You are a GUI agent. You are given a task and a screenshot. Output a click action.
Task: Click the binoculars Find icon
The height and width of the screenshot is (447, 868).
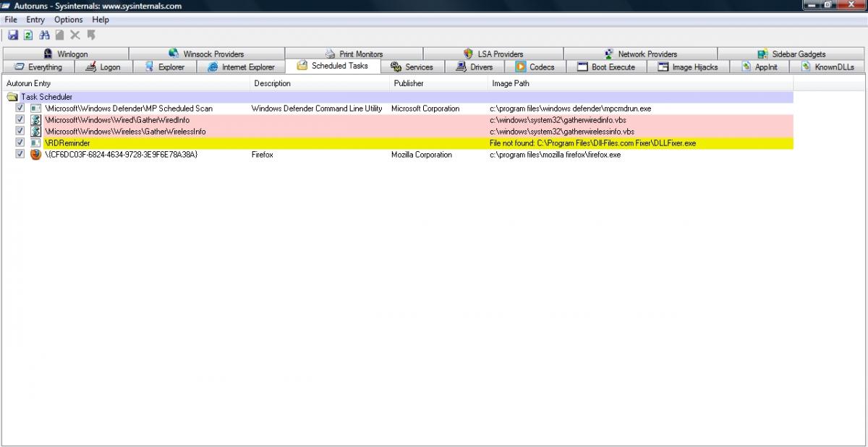(44, 35)
